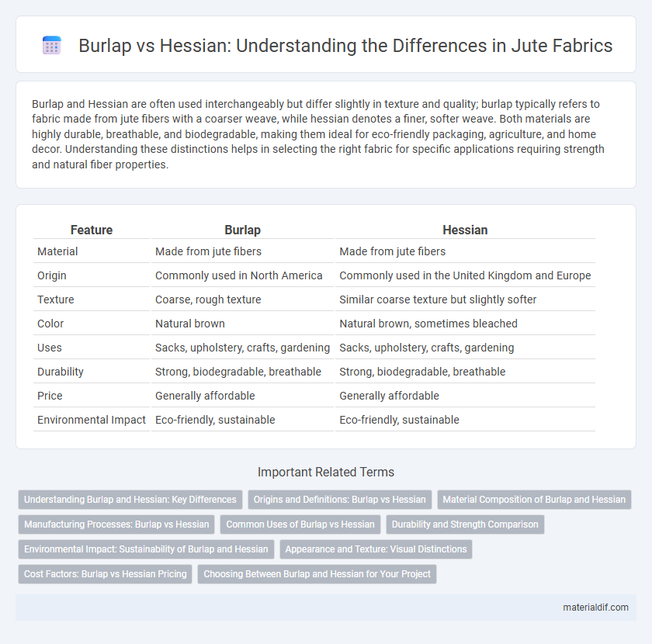Open Appearance and Texture: Visual Distinctions tag
Image resolution: width=652 pixels, height=644 pixels.
pyautogui.click(x=376, y=549)
